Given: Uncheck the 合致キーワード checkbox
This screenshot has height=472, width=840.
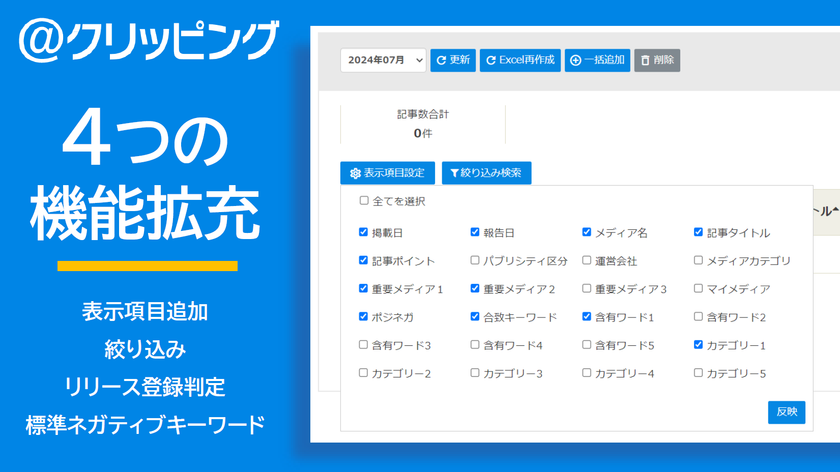Looking at the screenshot, I should coord(475,317).
